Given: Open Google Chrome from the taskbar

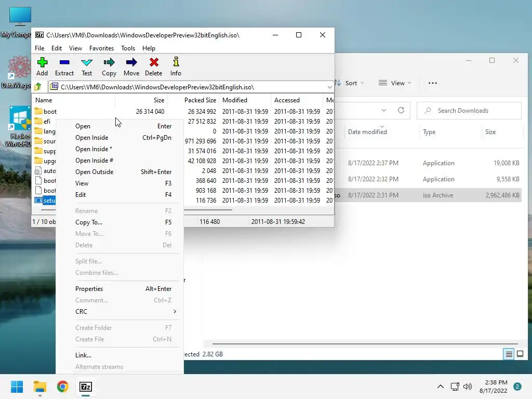Looking at the screenshot, I should tap(63, 387).
